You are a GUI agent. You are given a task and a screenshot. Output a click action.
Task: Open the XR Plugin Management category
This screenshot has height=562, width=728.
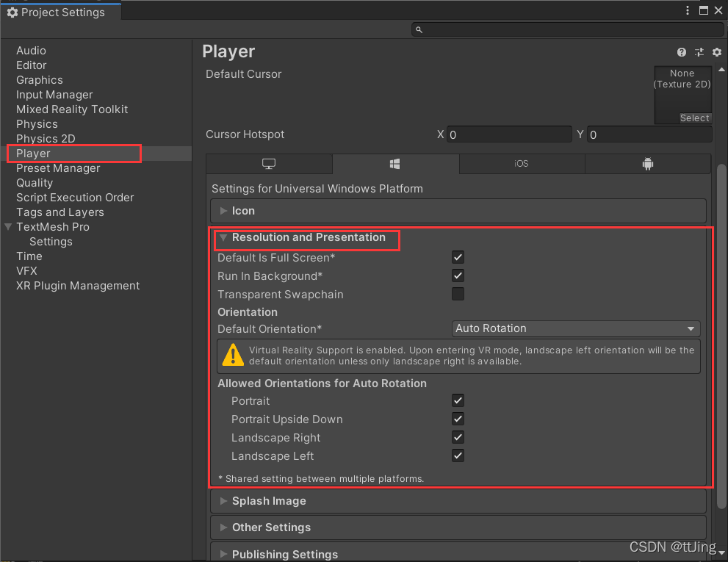(x=76, y=286)
